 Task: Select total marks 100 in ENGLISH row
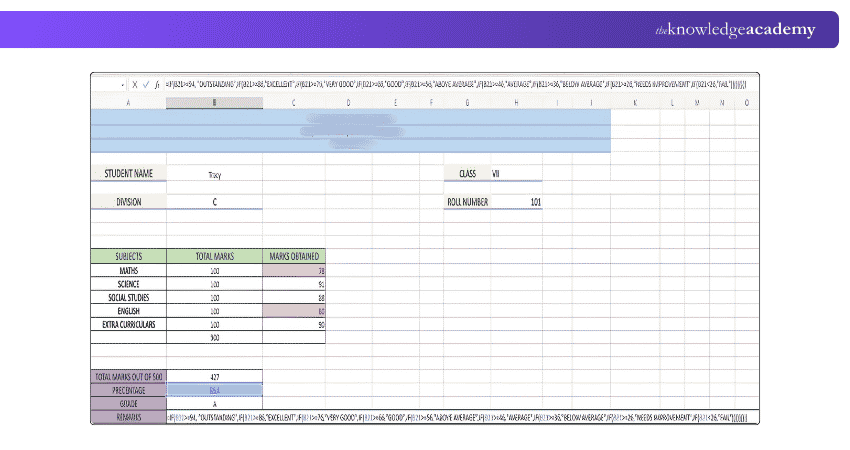coord(215,311)
